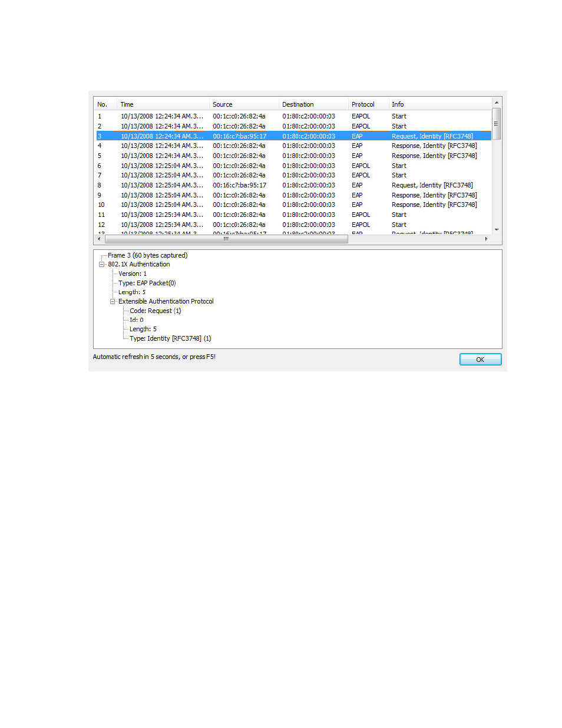This screenshot has height=728, width=562.
Task: Select packet row number 5
Action: (x=293, y=156)
